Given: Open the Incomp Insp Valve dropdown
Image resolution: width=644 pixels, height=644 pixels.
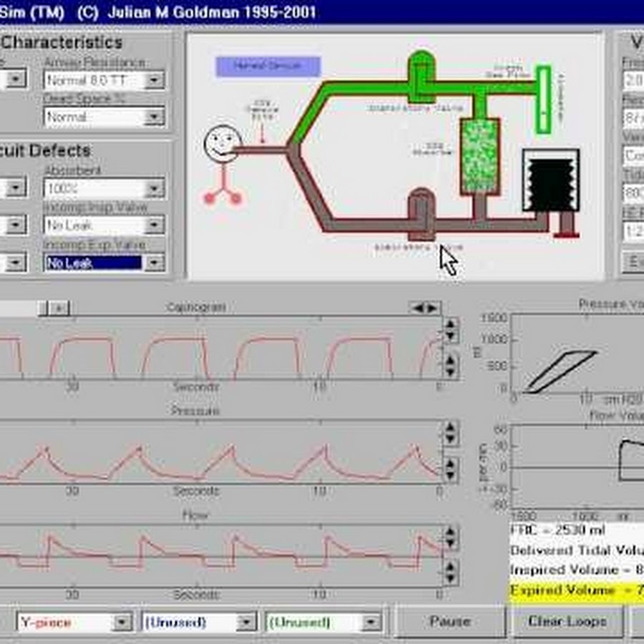Looking at the screenshot, I should tap(155, 226).
